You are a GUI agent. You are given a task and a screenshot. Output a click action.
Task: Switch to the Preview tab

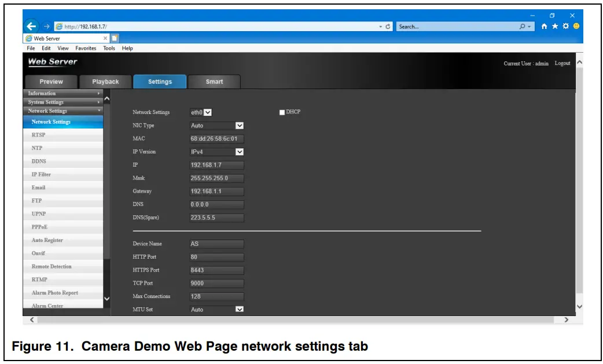51,82
